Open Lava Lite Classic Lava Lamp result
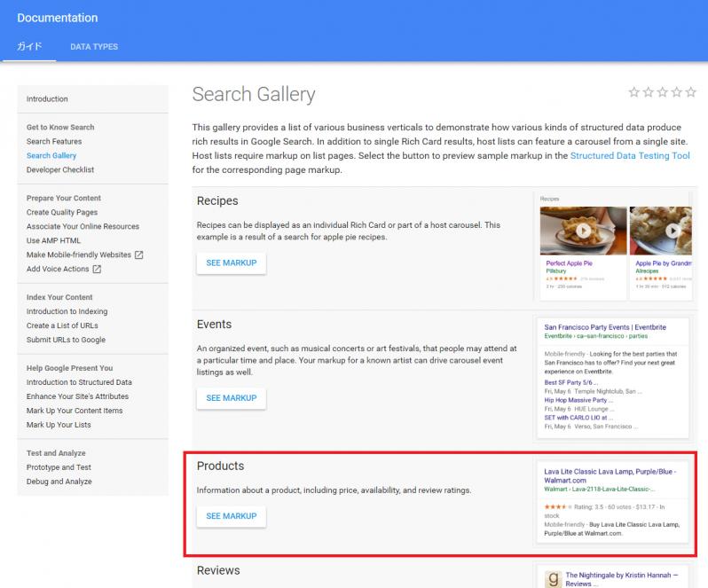Screen dimensions: 708x588 pos(610,476)
